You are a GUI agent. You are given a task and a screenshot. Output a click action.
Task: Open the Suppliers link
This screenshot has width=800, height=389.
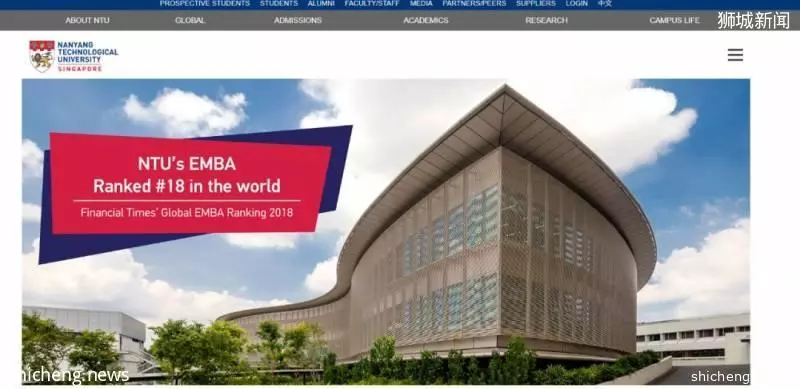point(536,4)
